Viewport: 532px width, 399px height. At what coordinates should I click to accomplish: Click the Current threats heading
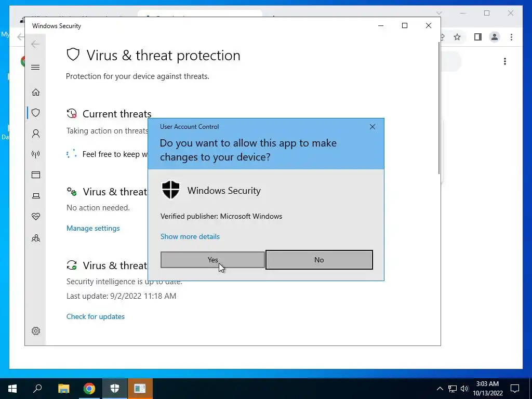tap(117, 114)
